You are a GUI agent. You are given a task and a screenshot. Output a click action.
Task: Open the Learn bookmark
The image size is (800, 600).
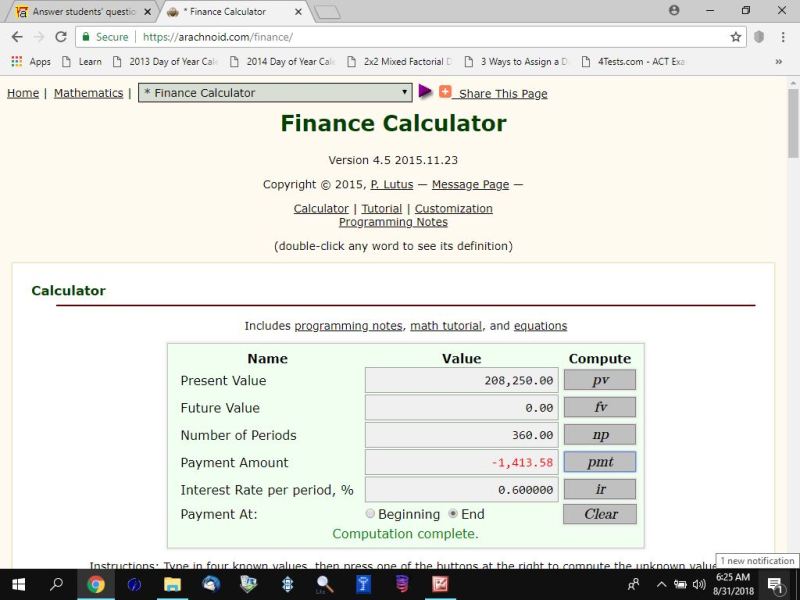click(82, 62)
